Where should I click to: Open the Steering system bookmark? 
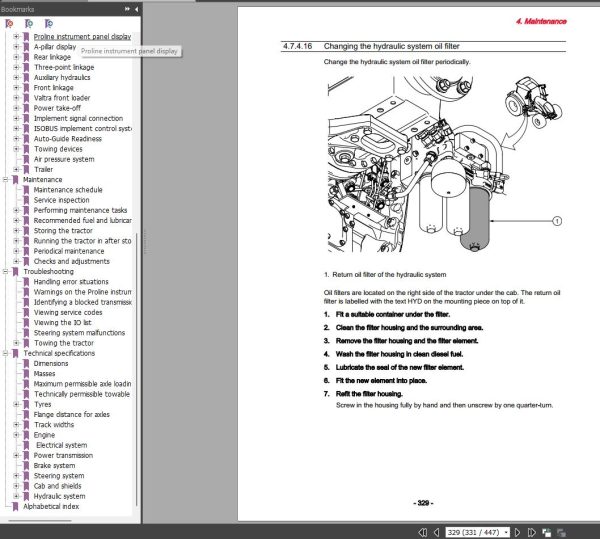pyautogui.click(x=59, y=476)
